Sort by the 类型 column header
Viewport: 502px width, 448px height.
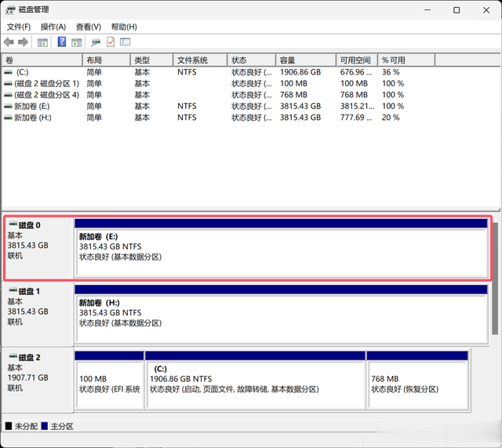tap(151, 60)
